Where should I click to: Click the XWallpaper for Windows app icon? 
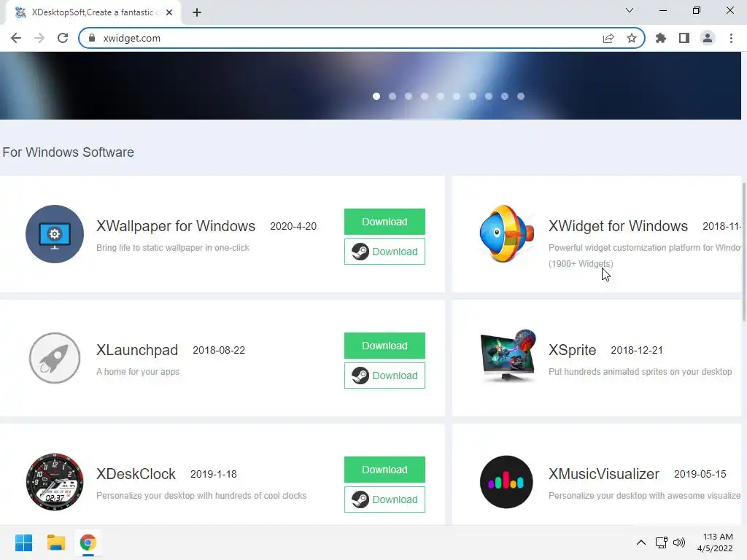[x=55, y=234]
